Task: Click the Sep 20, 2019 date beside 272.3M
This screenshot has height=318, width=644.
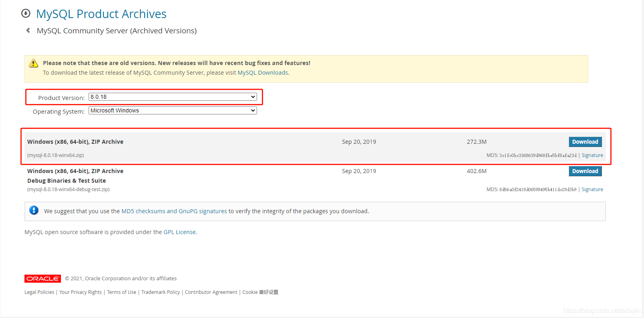Action: coord(359,142)
